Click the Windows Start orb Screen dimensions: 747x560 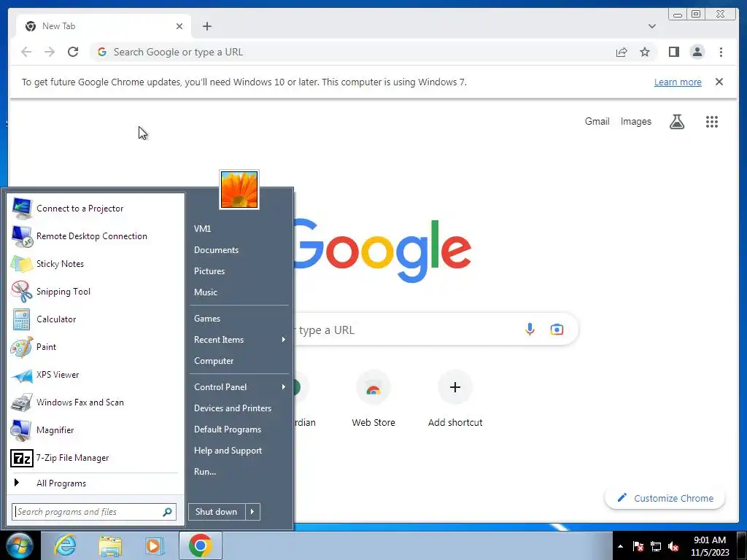click(18, 545)
